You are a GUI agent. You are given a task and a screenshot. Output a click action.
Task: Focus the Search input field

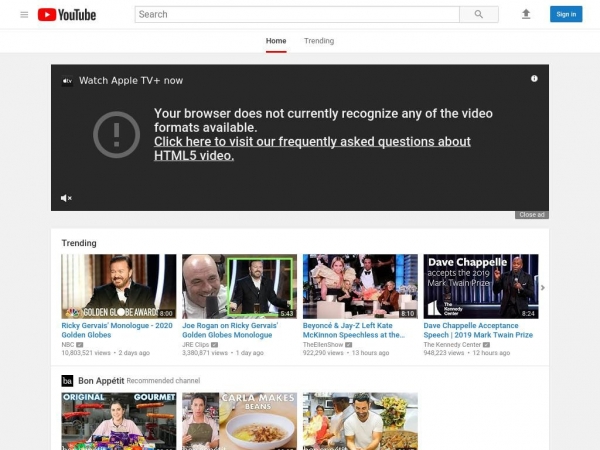pyautogui.click(x=297, y=15)
